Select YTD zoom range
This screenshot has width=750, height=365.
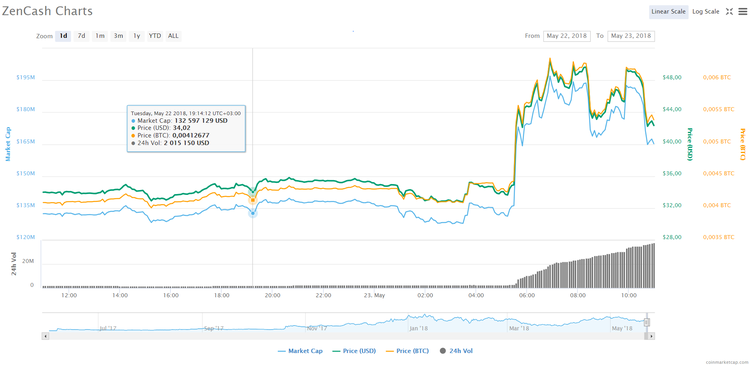[x=154, y=36]
